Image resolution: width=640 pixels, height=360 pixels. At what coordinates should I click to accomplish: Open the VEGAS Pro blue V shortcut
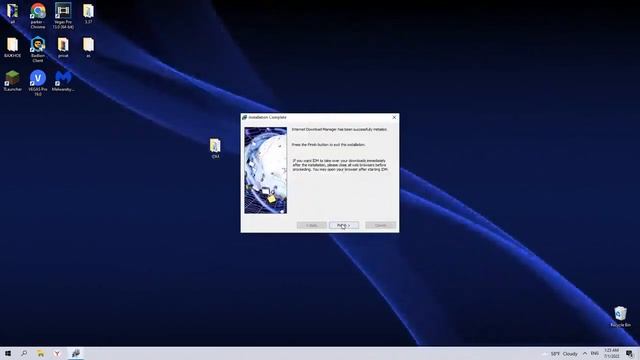coord(38,83)
